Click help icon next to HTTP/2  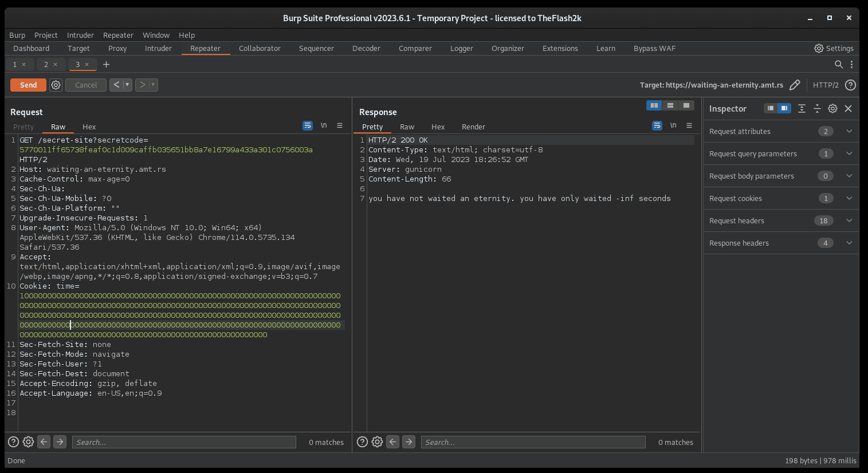851,85
